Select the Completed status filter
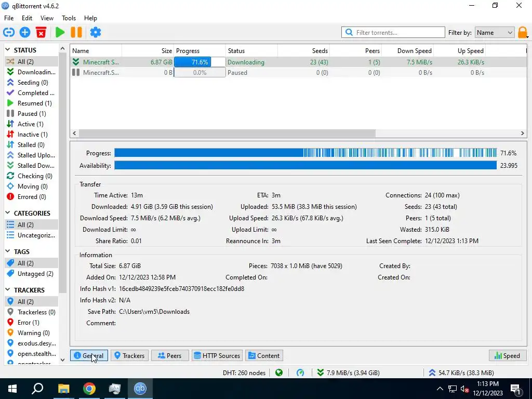Screen dimensions: 532x399 pyautogui.click(x=31, y=93)
